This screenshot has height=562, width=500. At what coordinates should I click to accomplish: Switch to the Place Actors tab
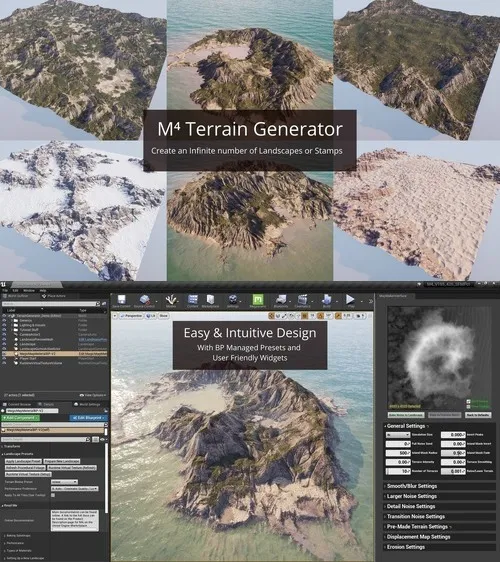[x=54, y=296]
